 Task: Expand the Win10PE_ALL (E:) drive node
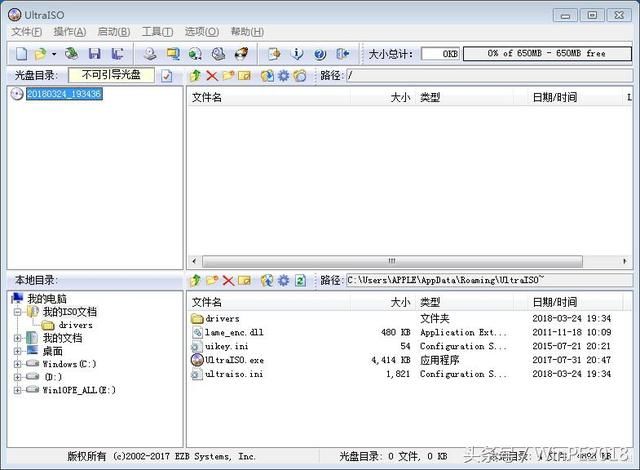tap(18, 390)
